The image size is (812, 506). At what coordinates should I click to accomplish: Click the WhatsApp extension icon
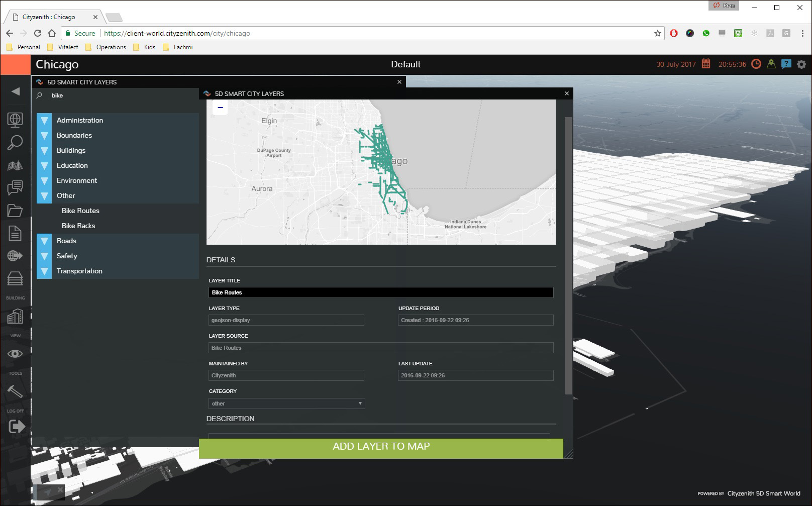(x=706, y=33)
